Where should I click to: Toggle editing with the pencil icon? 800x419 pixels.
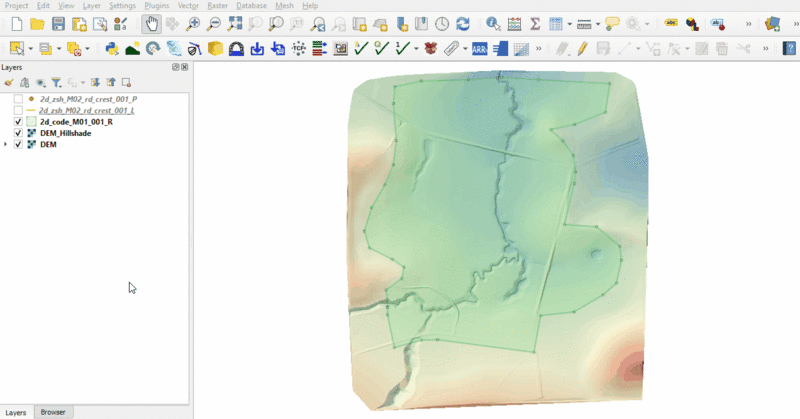583,48
